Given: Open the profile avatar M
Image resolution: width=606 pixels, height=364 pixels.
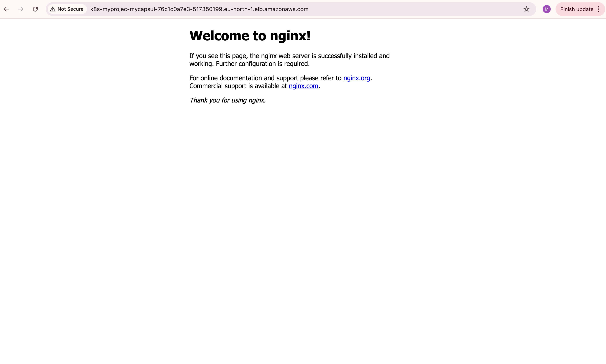Looking at the screenshot, I should pyautogui.click(x=546, y=9).
